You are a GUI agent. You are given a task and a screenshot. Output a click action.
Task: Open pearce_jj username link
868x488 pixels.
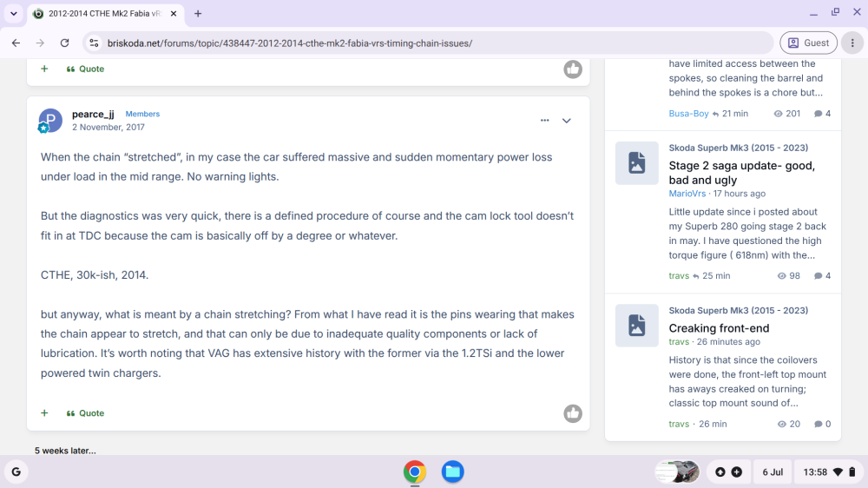[x=93, y=114]
